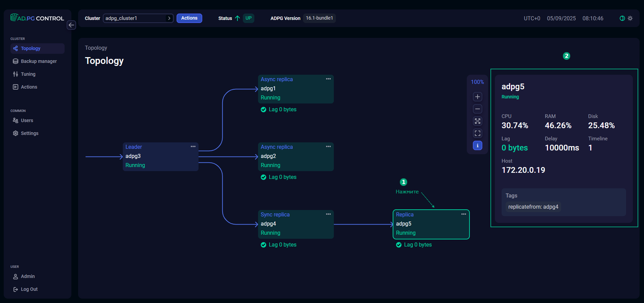Click the blue Actions button

(189, 18)
